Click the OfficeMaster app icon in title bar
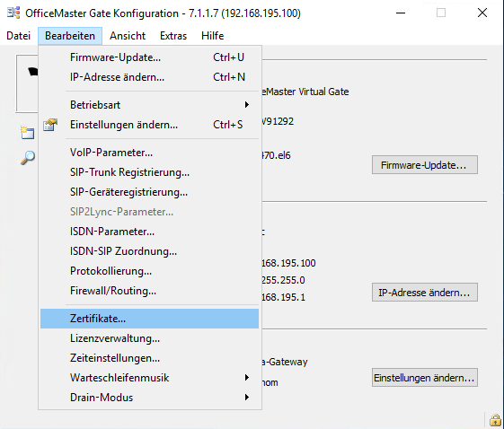 click(13, 13)
